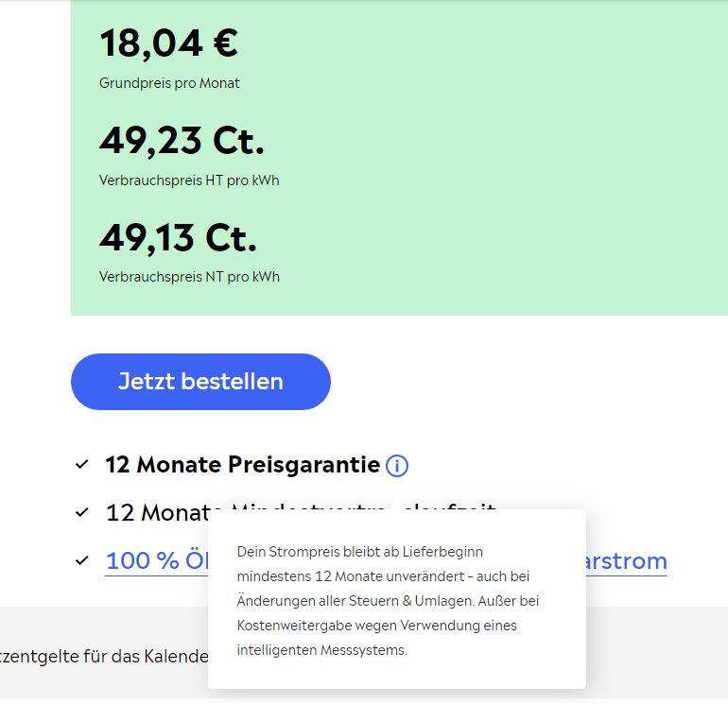Click the checkmark next to 12 Monate Preisgarantie

(x=82, y=465)
